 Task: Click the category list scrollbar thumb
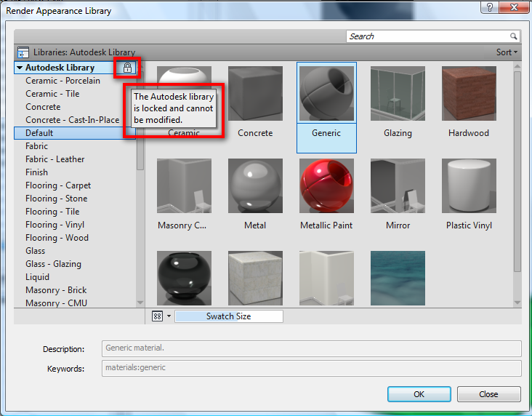(x=140, y=121)
